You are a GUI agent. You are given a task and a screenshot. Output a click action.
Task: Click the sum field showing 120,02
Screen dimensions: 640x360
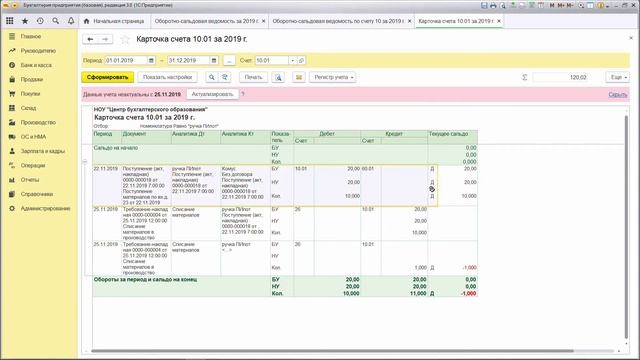(560, 77)
